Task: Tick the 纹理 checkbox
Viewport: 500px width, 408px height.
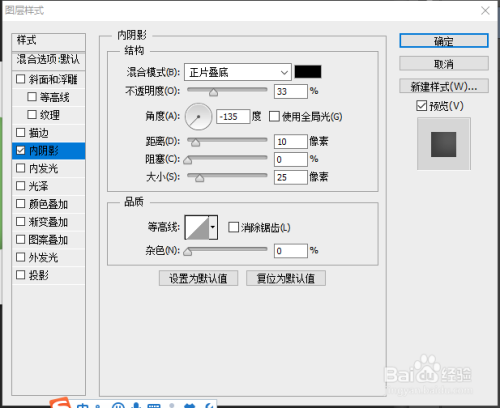Action: coord(32,115)
